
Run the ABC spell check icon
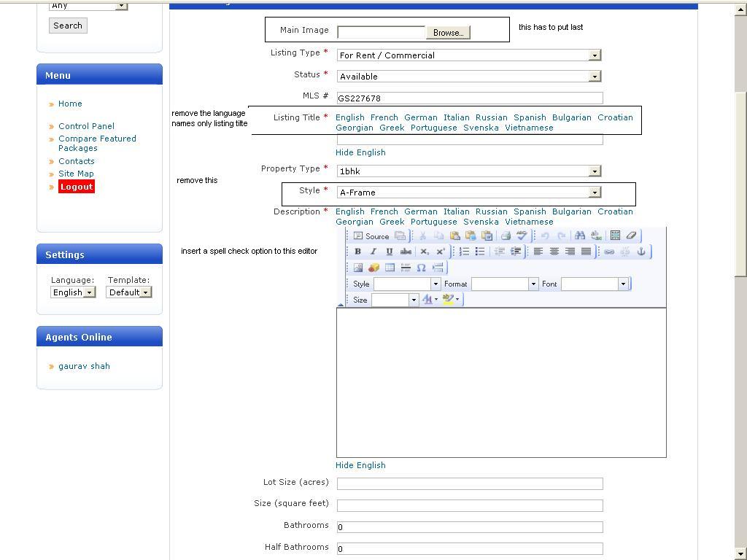click(522, 236)
